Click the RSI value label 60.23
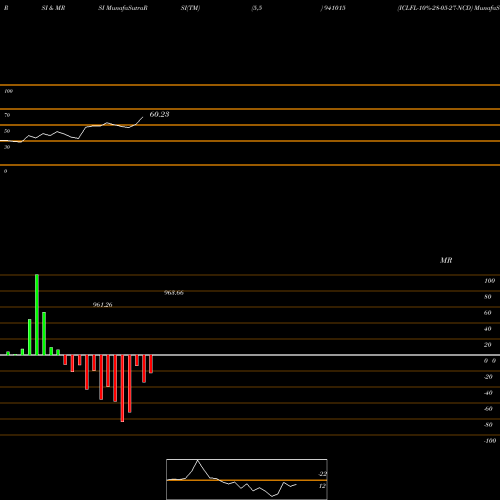 (x=159, y=114)
